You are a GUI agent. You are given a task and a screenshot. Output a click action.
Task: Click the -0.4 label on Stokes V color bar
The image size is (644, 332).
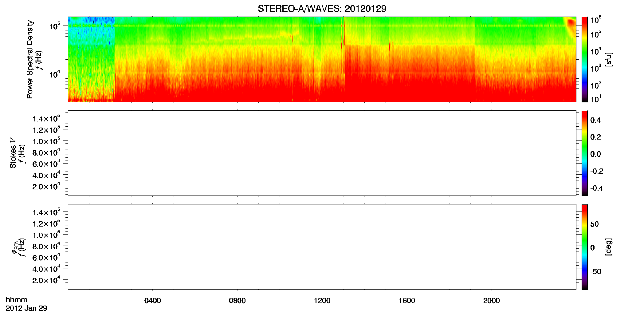point(596,188)
